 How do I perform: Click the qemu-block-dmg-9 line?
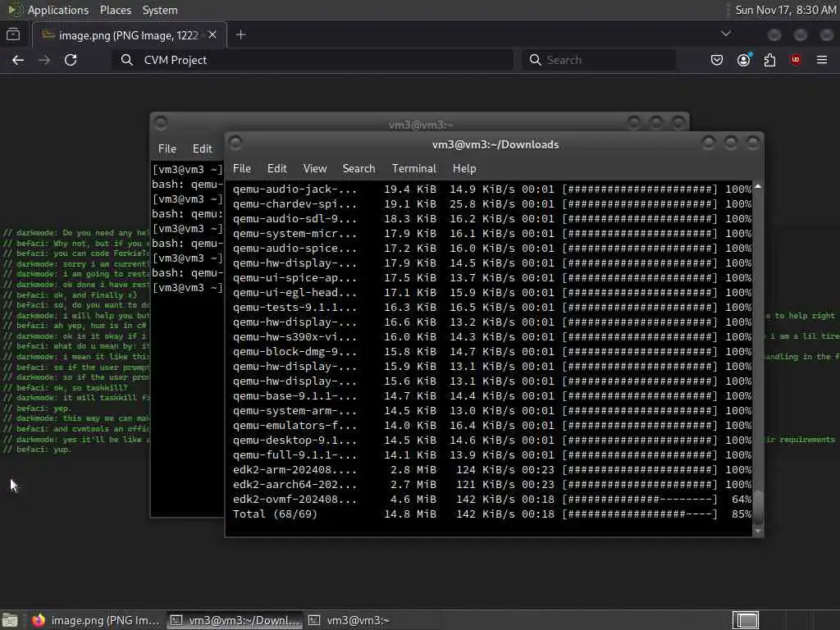point(492,352)
